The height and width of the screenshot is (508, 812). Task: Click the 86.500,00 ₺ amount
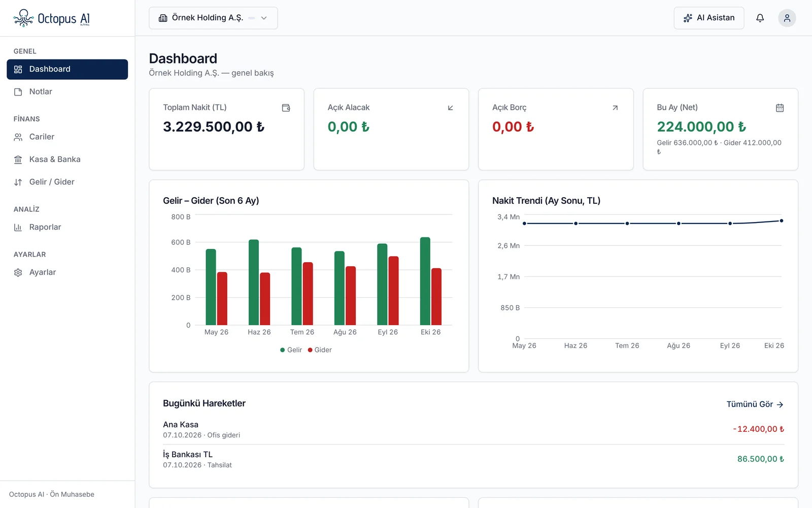click(x=761, y=459)
